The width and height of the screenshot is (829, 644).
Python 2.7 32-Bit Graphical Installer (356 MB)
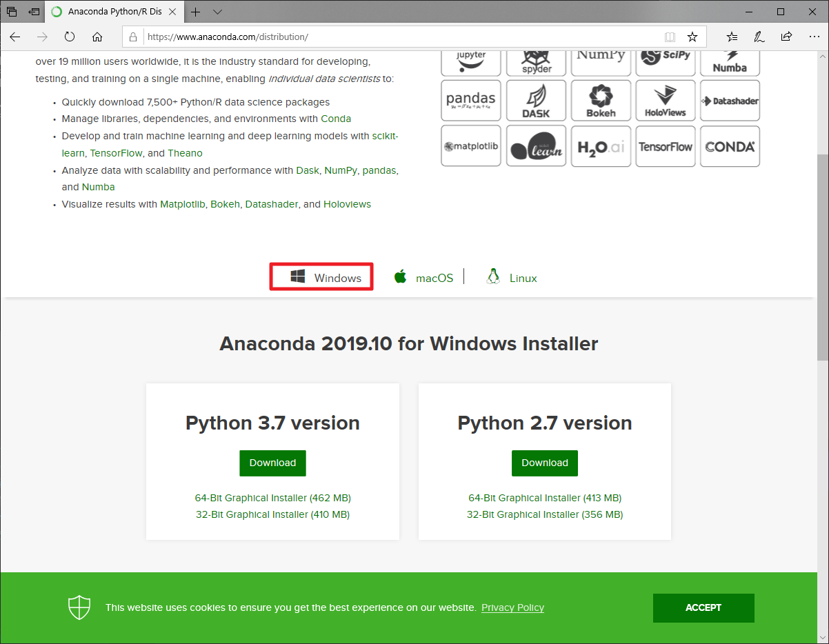[x=545, y=514]
